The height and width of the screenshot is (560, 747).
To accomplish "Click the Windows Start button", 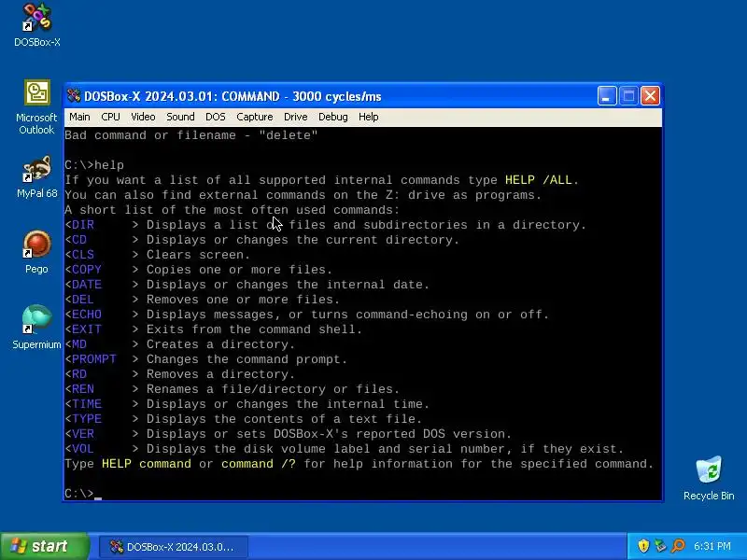I will coord(45,546).
